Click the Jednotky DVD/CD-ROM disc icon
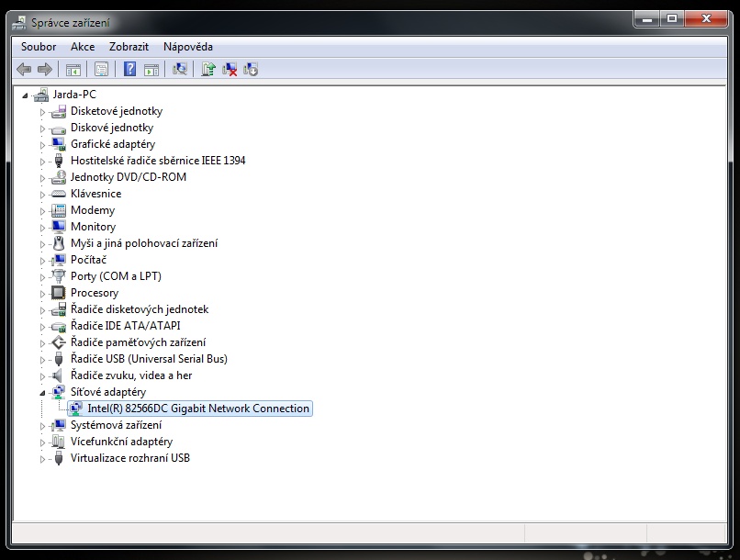Screen dimensions: 740x560 pyautogui.click(x=59, y=177)
